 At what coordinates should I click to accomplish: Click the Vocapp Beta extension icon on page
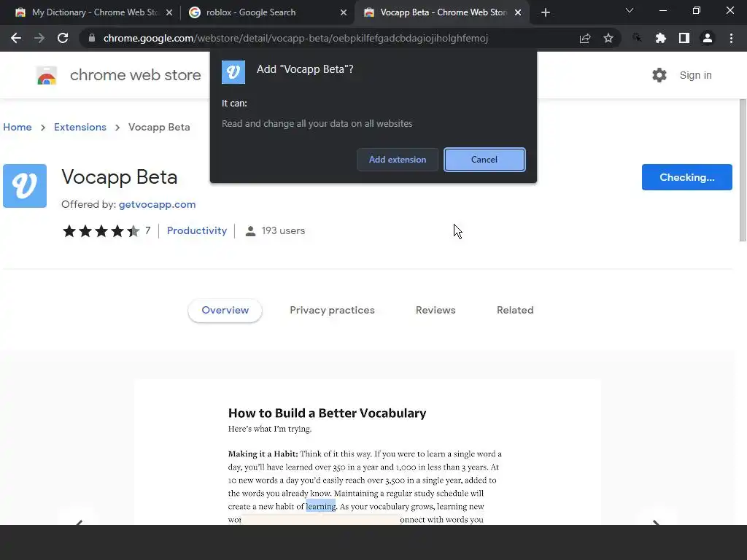tap(25, 186)
